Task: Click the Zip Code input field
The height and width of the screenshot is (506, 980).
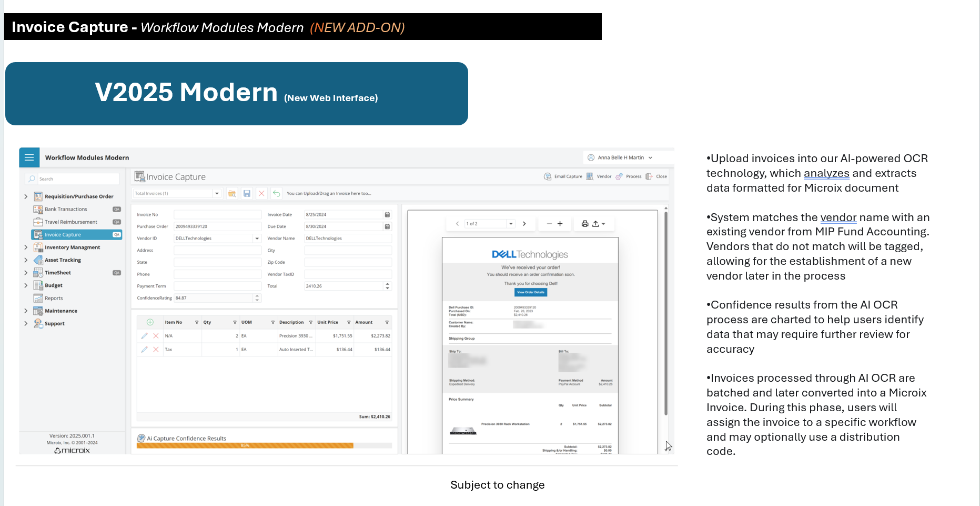Action: (x=348, y=262)
